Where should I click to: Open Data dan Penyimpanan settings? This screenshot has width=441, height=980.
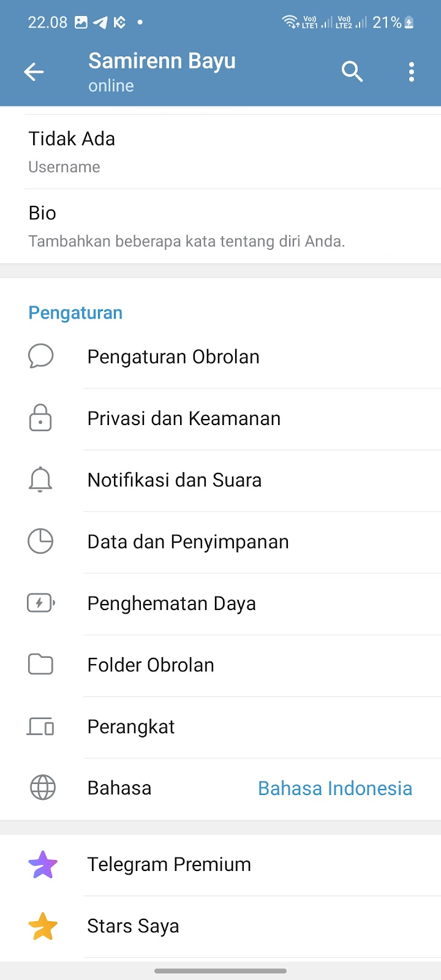pos(188,541)
